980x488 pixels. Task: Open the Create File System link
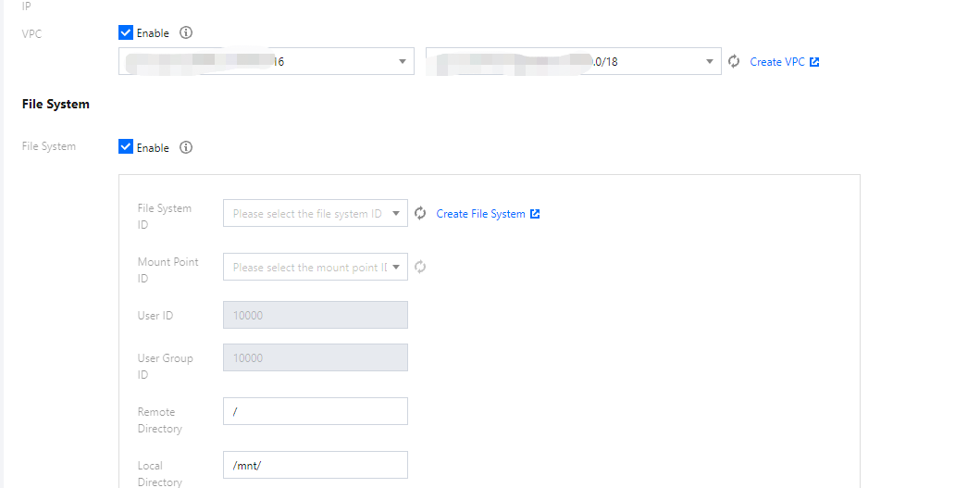480,214
